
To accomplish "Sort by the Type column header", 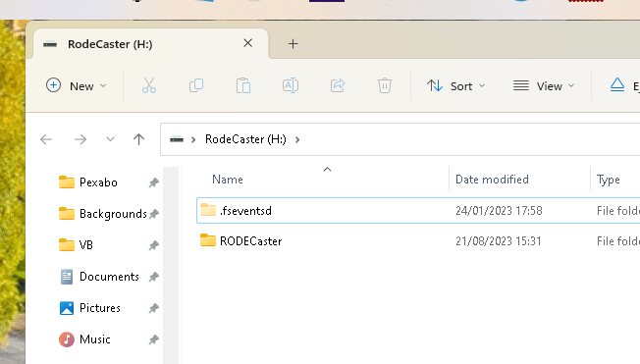I will point(609,180).
